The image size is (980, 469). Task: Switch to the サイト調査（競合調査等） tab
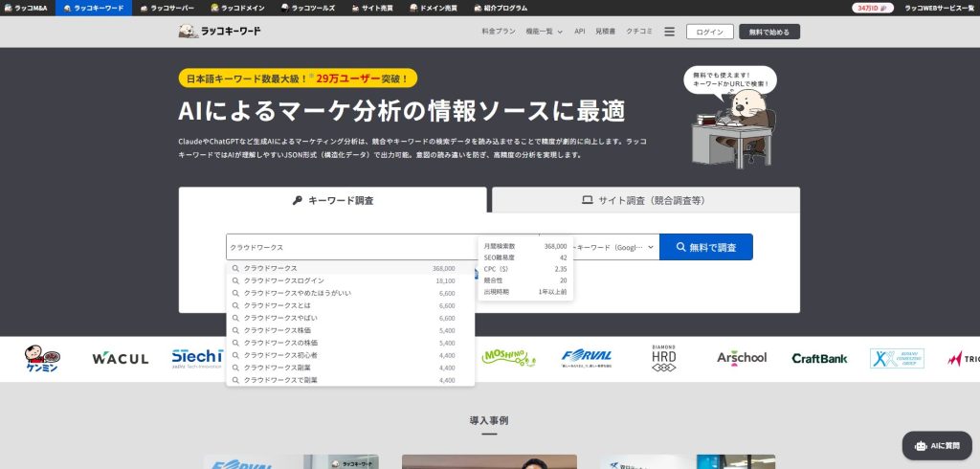coord(646,200)
